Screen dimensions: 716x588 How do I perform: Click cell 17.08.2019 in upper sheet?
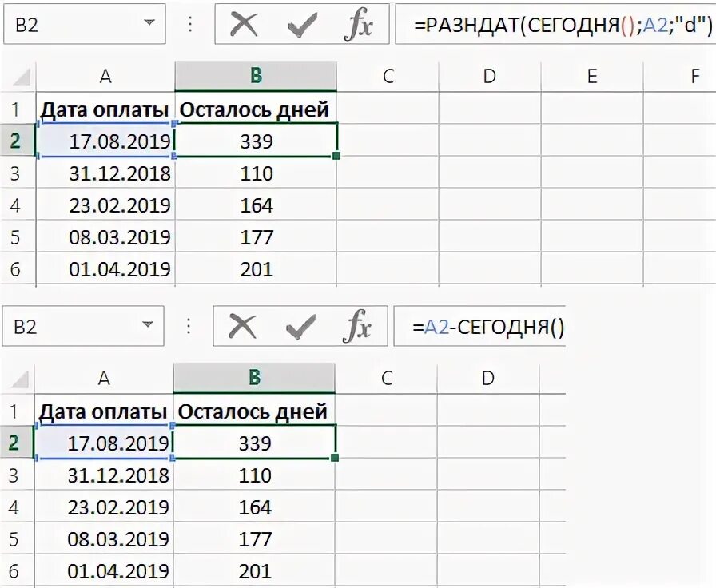[105, 140]
